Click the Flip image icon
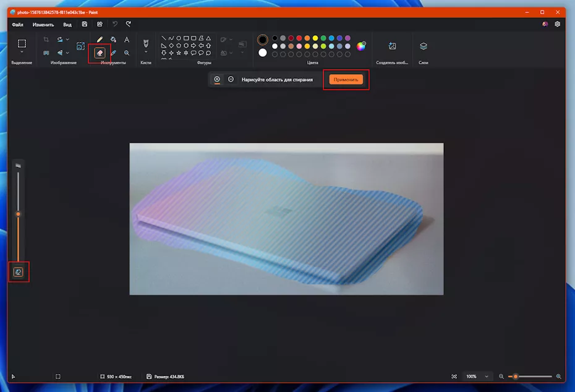Image resolution: width=575 pixels, height=392 pixels. tap(60, 53)
